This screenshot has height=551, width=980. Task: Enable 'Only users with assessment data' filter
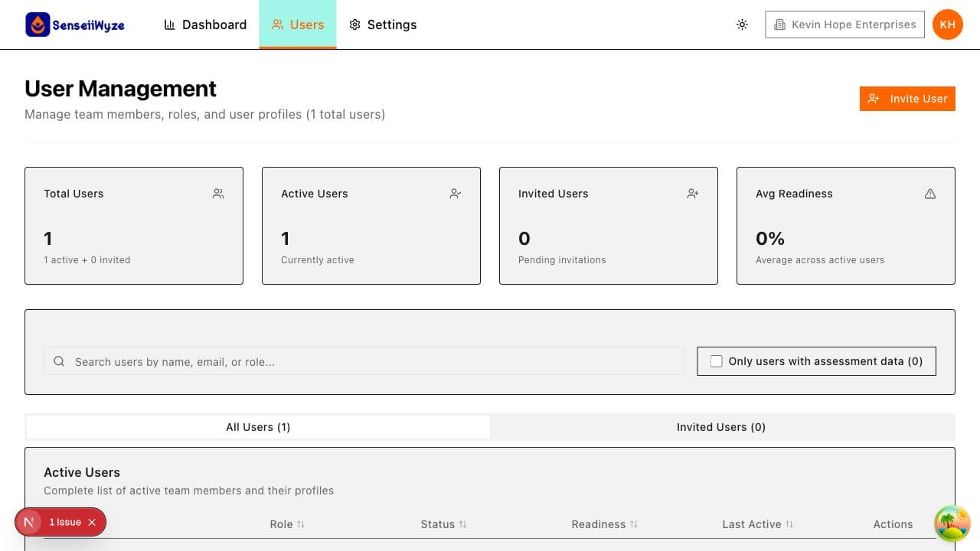[x=716, y=360]
